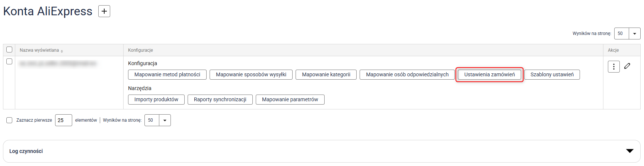Open the three-dot actions menu
644x166 pixels.
tap(613, 67)
